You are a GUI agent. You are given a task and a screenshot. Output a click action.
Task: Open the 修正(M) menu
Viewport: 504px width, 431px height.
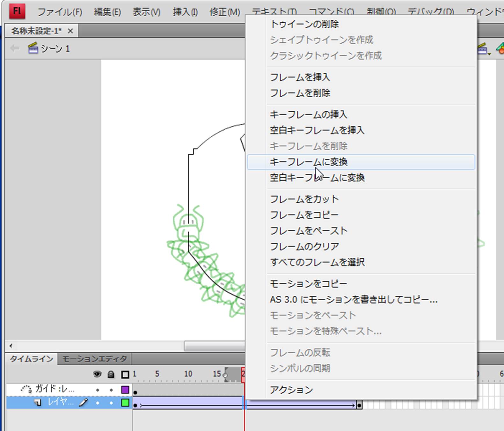tap(224, 12)
